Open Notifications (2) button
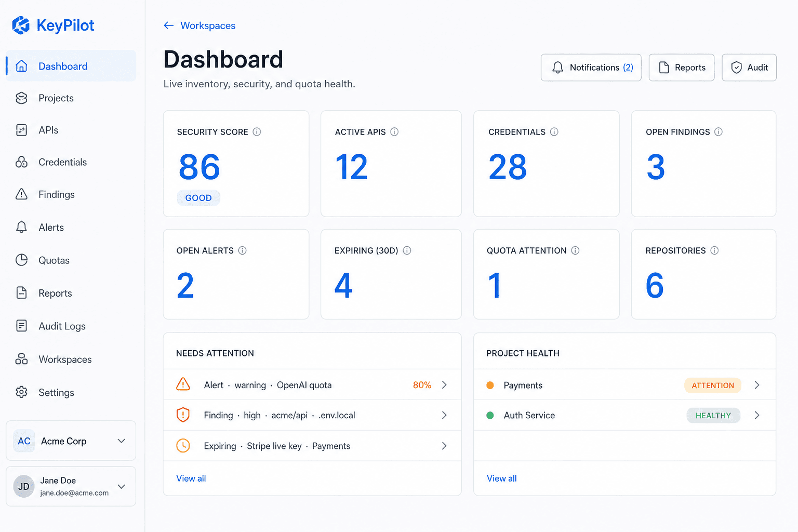Screen dimensions: 798x532 tap(591, 68)
